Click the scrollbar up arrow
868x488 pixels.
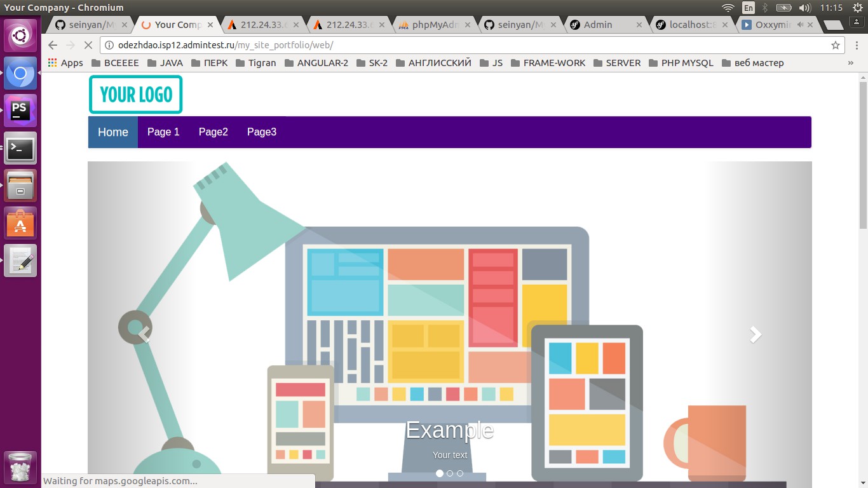click(863, 77)
